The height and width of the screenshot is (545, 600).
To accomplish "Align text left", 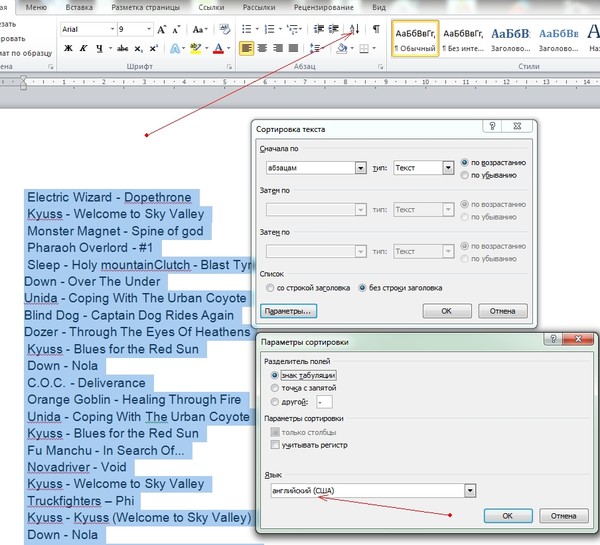I will click(x=246, y=48).
